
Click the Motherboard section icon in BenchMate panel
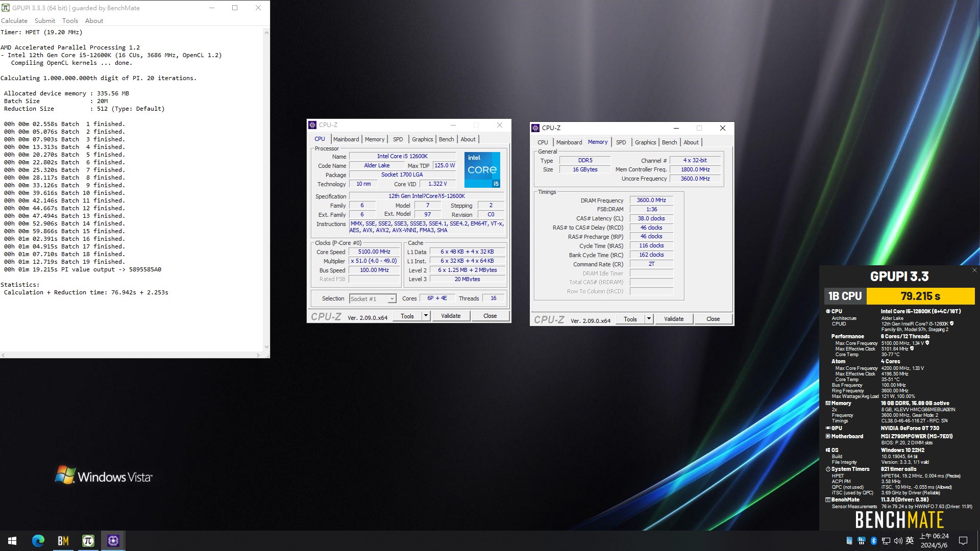828,436
